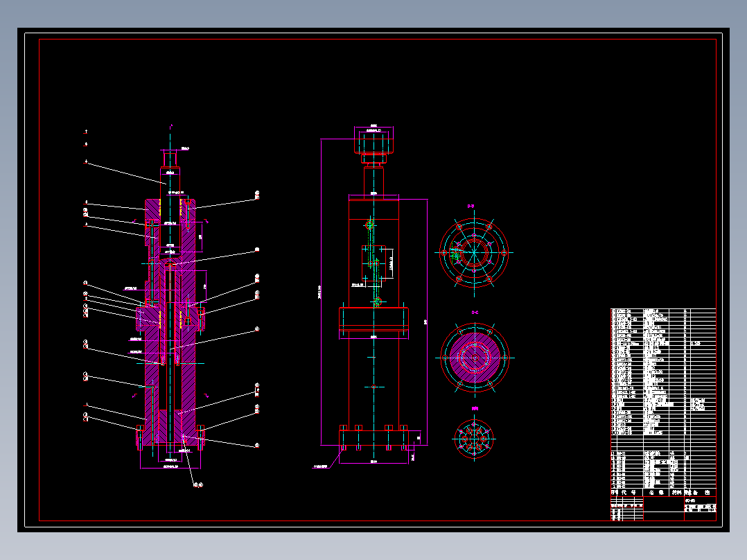Select the C-C section view label

tap(475, 313)
